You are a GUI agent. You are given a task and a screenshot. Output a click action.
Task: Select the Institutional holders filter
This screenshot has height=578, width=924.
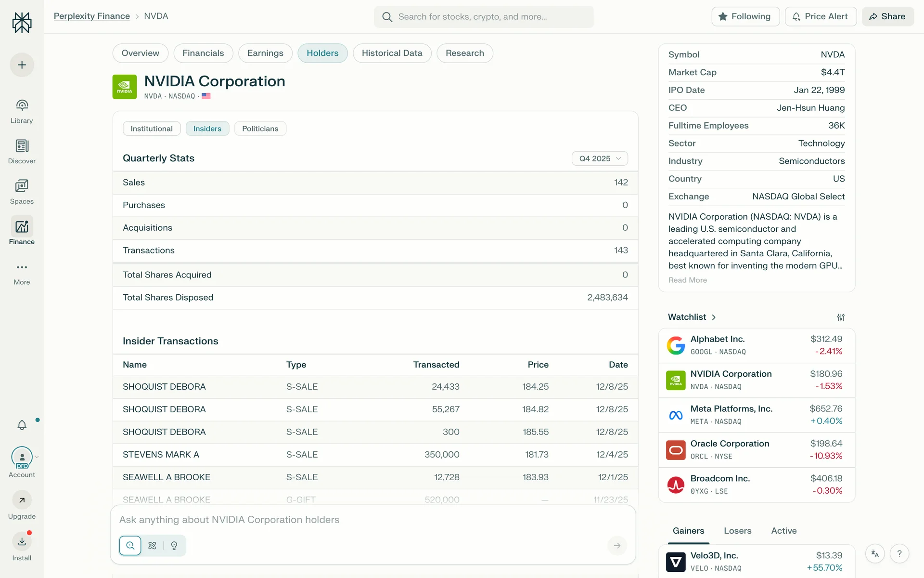pos(151,129)
